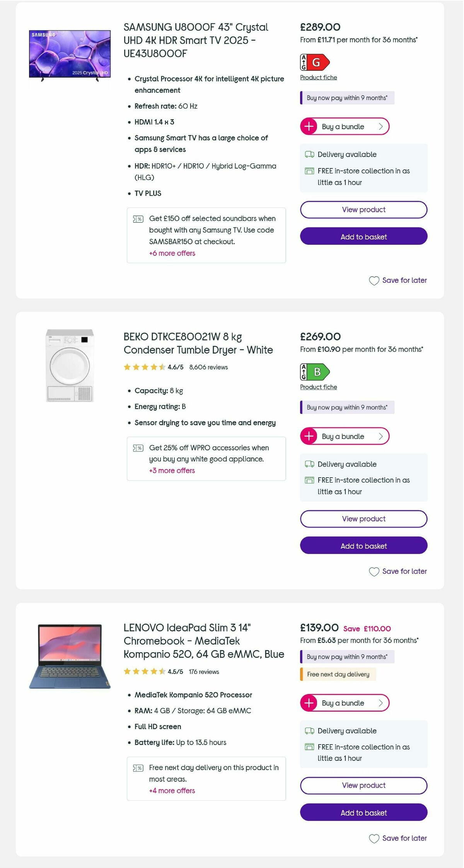464x868 pixels.
Task: Expand the bundle options arrow for the Beko dryer
Action: (380, 436)
